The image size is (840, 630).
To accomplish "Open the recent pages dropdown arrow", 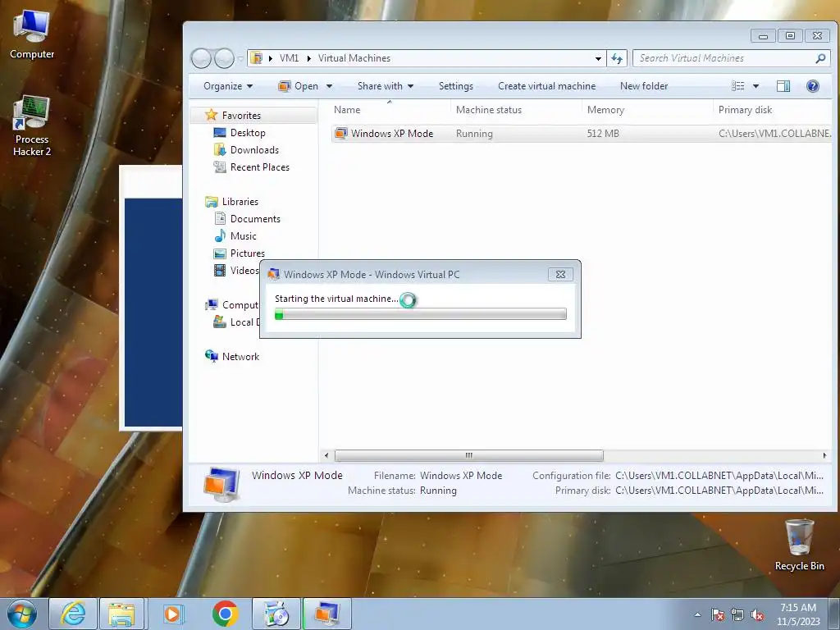I will tap(240, 58).
